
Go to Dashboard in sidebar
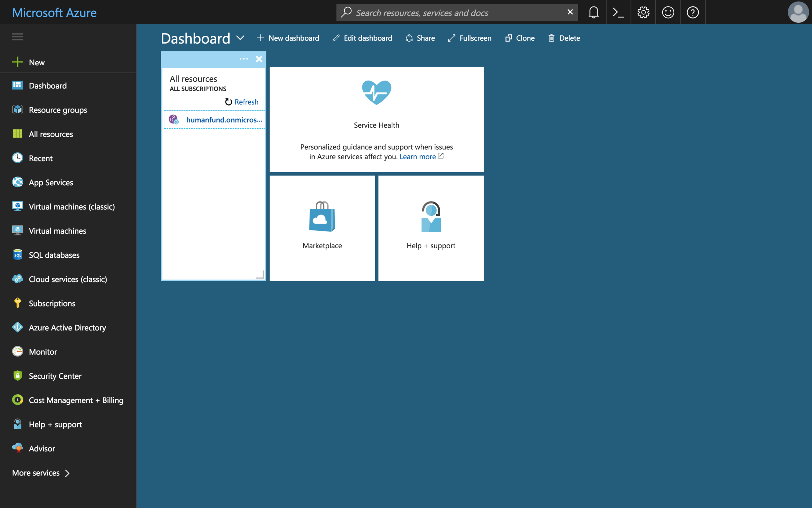[x=68, y=86]
